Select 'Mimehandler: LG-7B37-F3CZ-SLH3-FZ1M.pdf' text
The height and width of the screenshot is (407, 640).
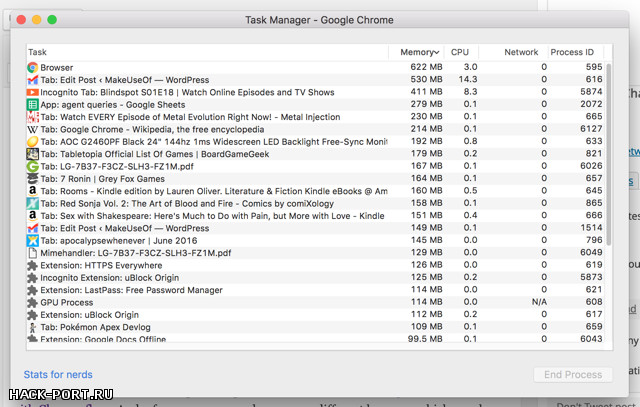tap(136, 253)
